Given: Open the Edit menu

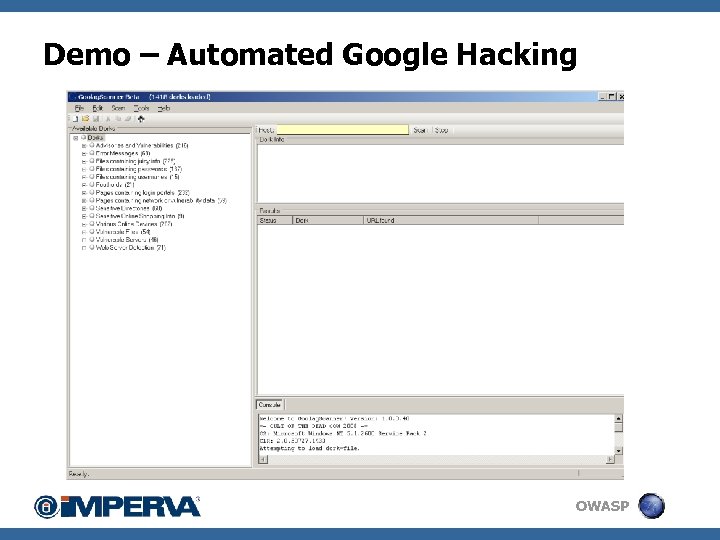Looking at the screenshot, I should pos(98,108).
